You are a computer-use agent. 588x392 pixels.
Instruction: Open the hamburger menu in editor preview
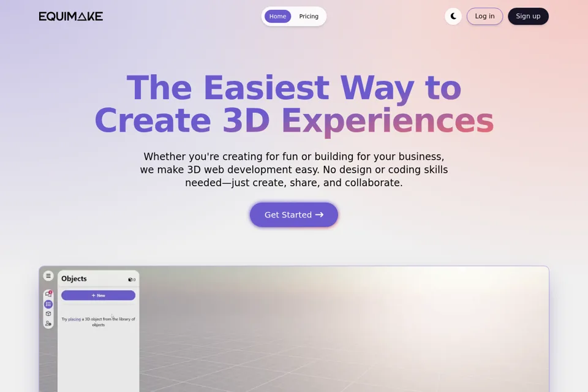pos(48,276)
